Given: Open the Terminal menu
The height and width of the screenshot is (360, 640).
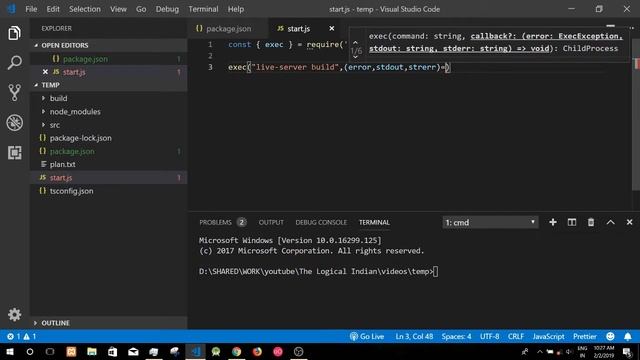Looking at the screenshot, I should [203, 9].
